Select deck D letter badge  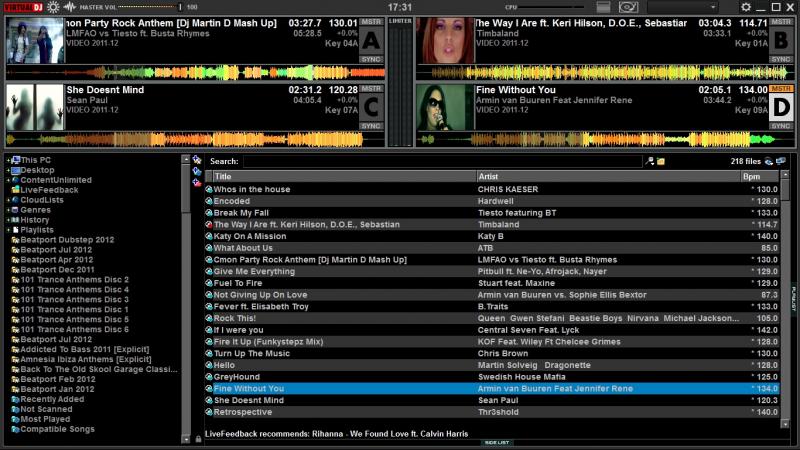click(781, 108)
